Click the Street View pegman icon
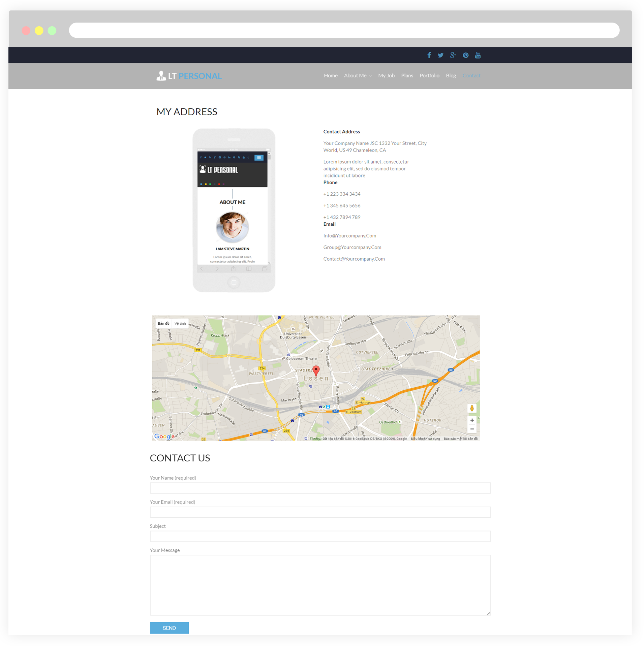Image resolution: width=644 pixels, height=647 pixels. point(472,408)
